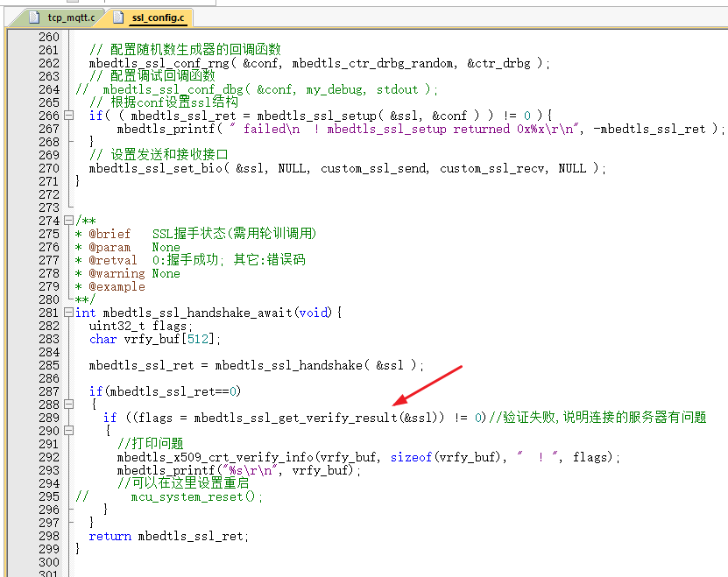Click line number 270 in the gutter
728x577 pixels.
(x=49, y=168)
